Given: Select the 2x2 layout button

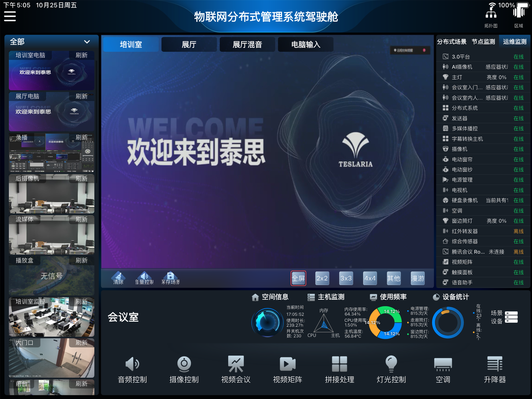Looking at the screenshot, I should [322, 278].
